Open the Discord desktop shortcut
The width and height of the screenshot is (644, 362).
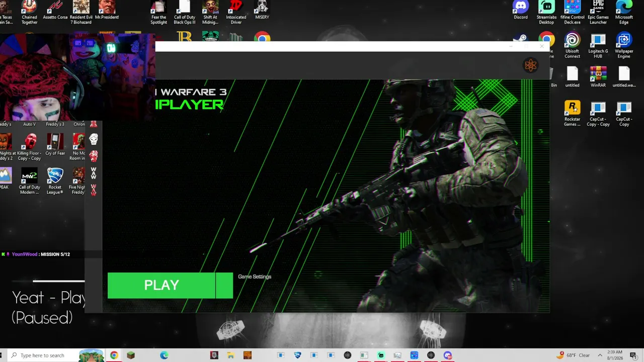(x=521, y=11)
